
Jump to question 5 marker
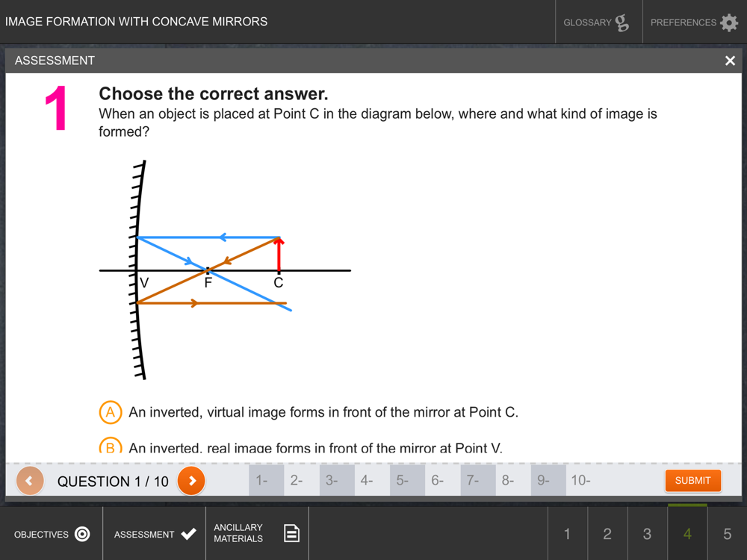(x=407, y=480)
